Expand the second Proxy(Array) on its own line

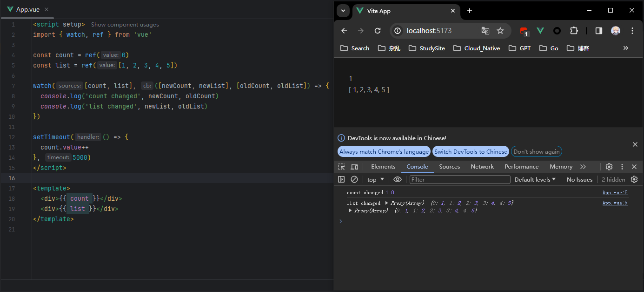350,211
